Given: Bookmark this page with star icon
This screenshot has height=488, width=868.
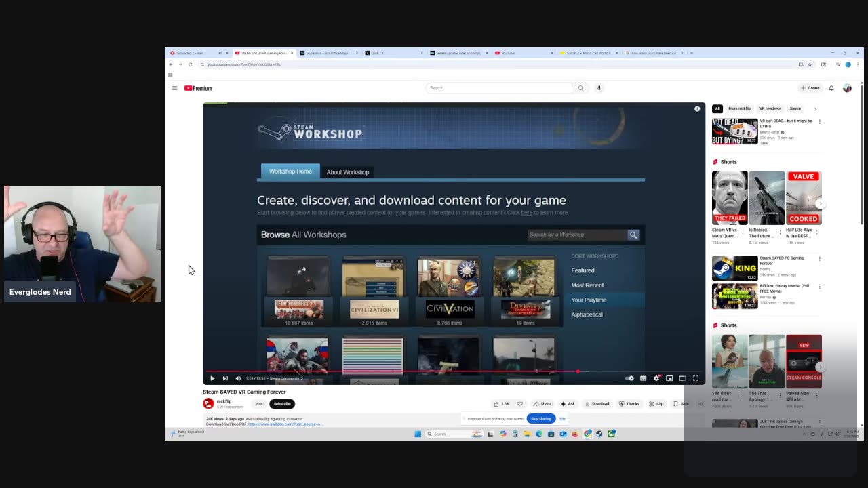Looking at the screenshot, I should click(x=810, y=64).
